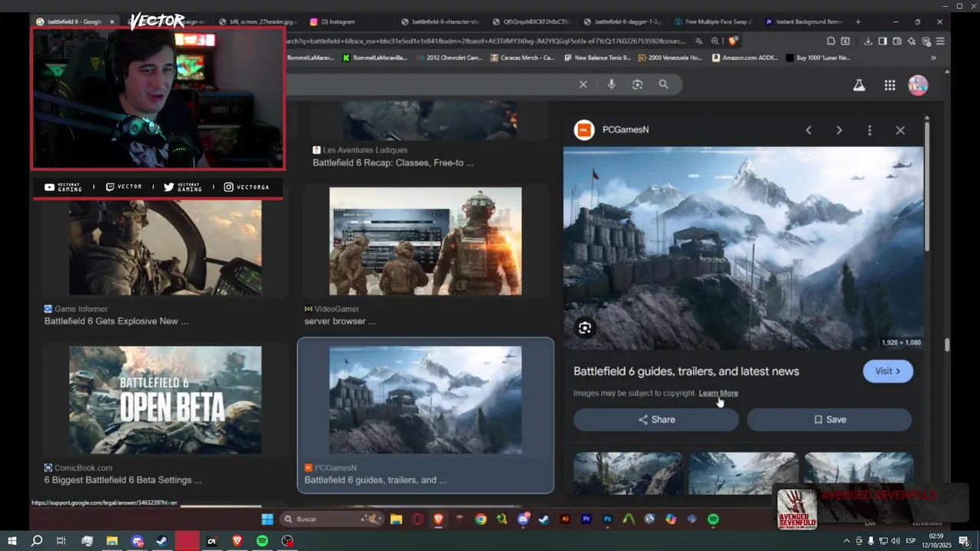Open volume control in system tray

click(895, 541)
